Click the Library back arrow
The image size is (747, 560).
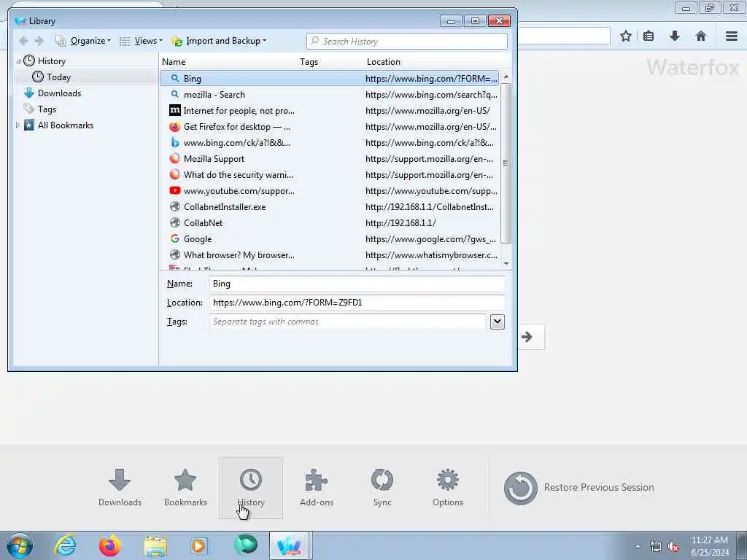point(23,41)
